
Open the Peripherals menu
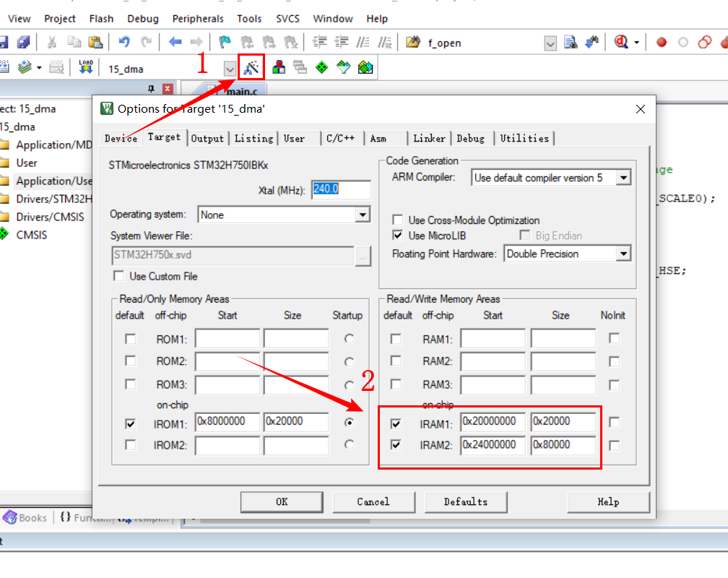198,19
